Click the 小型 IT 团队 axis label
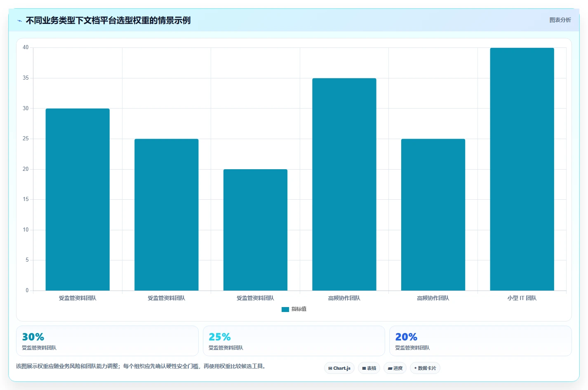 [522, 298]
